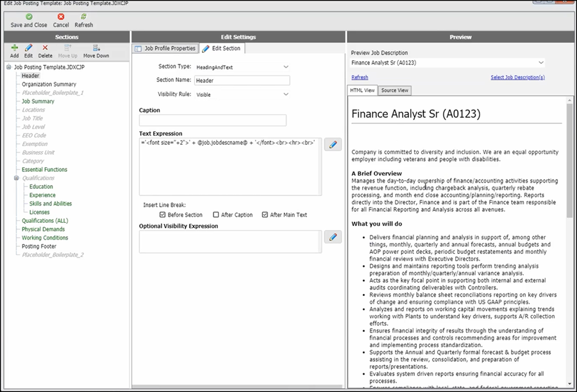Open the Text Expression editor pencil button
Image resolution: width=577 pixels, height=392 pixels.
[333, 144]
